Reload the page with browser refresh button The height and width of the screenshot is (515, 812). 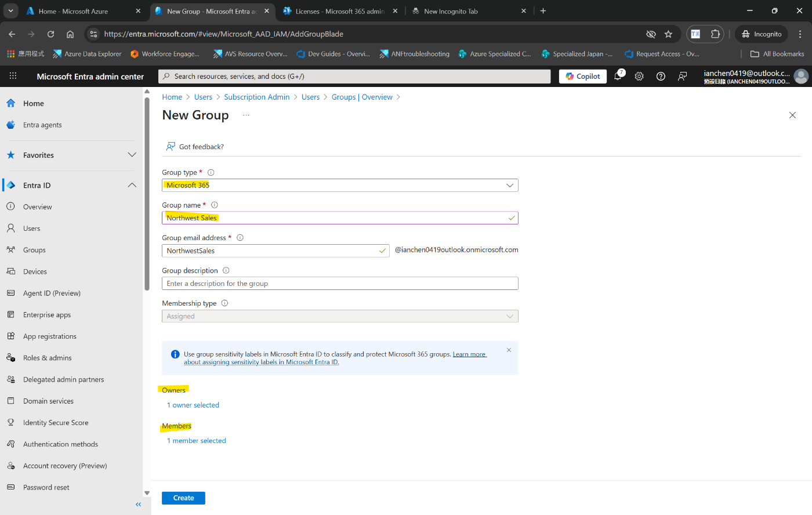point(50,34)
